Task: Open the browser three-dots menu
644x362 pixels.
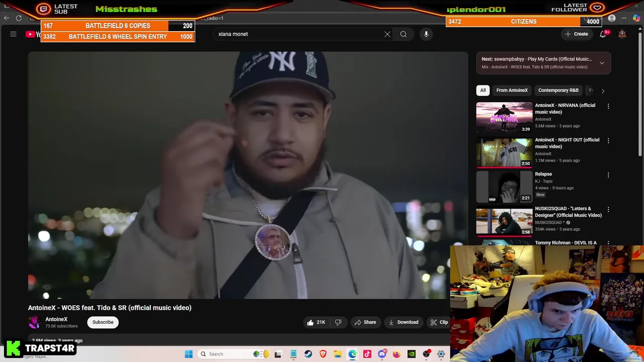Action: coord(624,18)
